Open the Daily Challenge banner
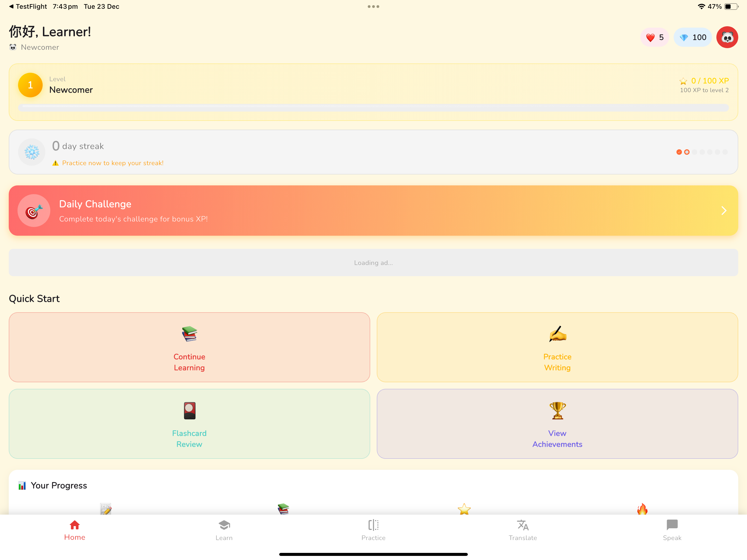This screenshot has width=747, height=560. 373,211
